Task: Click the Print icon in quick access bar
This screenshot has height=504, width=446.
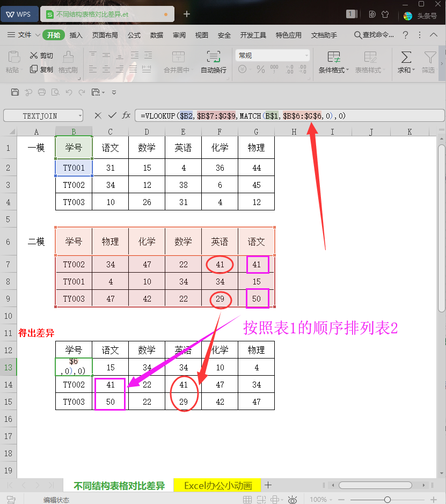Action: [x=42, y=92]
